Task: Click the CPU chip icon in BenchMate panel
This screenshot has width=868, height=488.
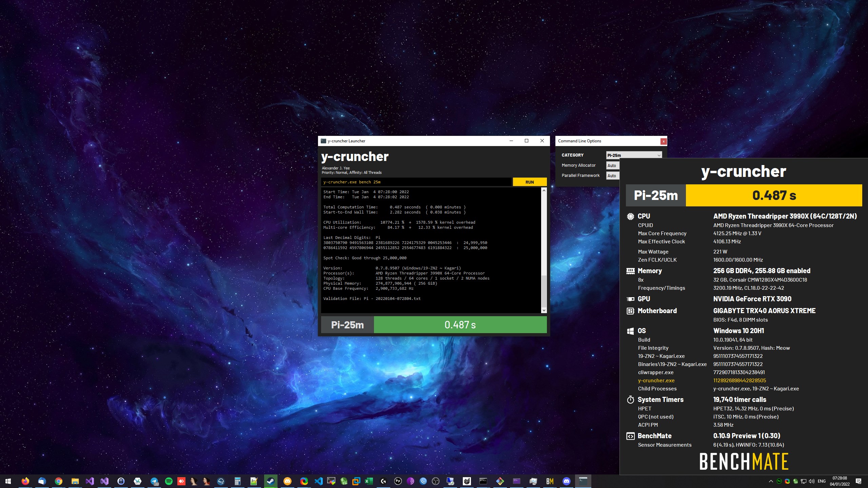Action: click(630, 216)
